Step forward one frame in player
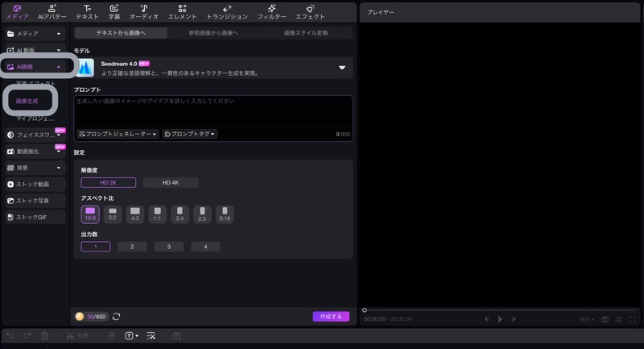The image size is (644, 349). pyautogui.click(x=514, y=319)
